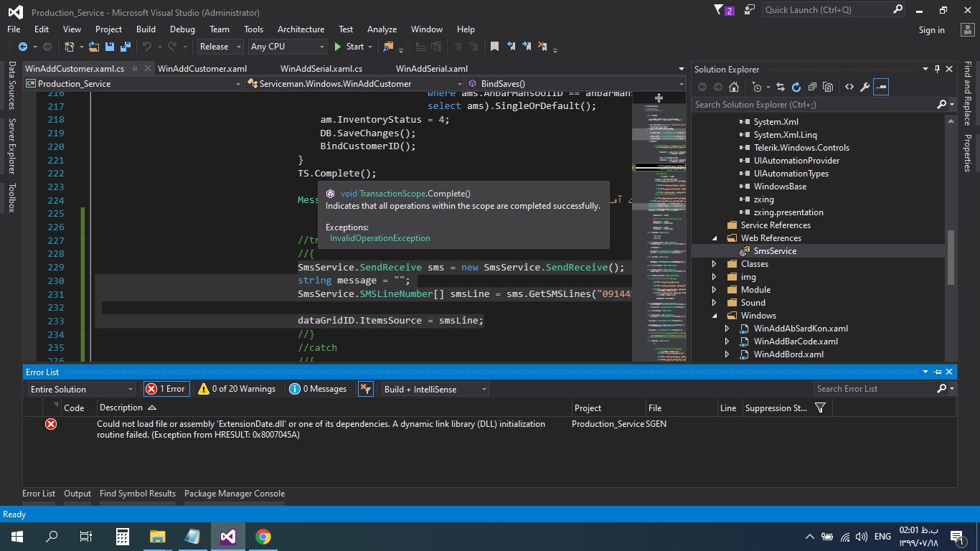The height and width of the screenshot is (551, 980).
Task: Open the Find and Replace side tab
Action: [967, 93]
